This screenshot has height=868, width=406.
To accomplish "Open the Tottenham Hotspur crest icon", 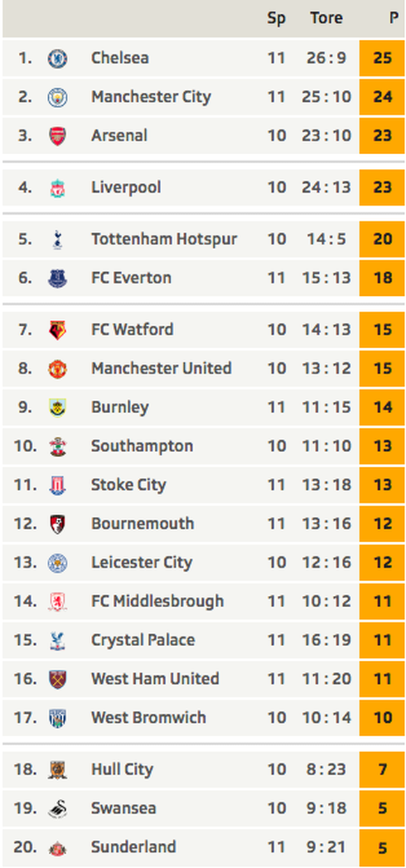I will 57,239.
